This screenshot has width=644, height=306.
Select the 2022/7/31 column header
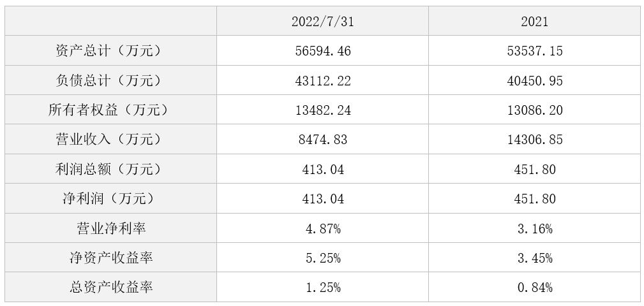(x=322, y=21)
